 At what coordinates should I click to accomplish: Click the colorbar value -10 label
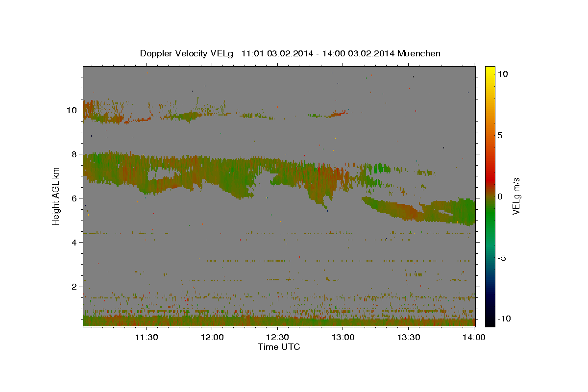point(504,318)
